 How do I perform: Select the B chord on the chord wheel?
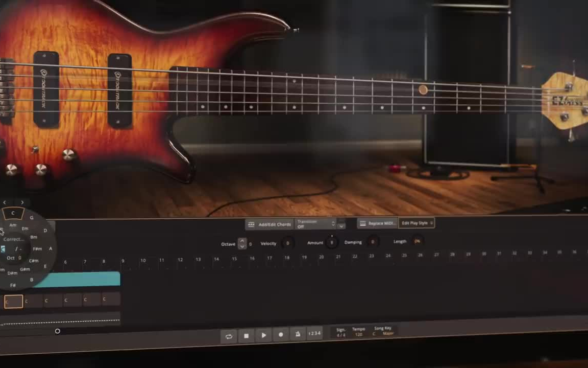coord(32,280)
